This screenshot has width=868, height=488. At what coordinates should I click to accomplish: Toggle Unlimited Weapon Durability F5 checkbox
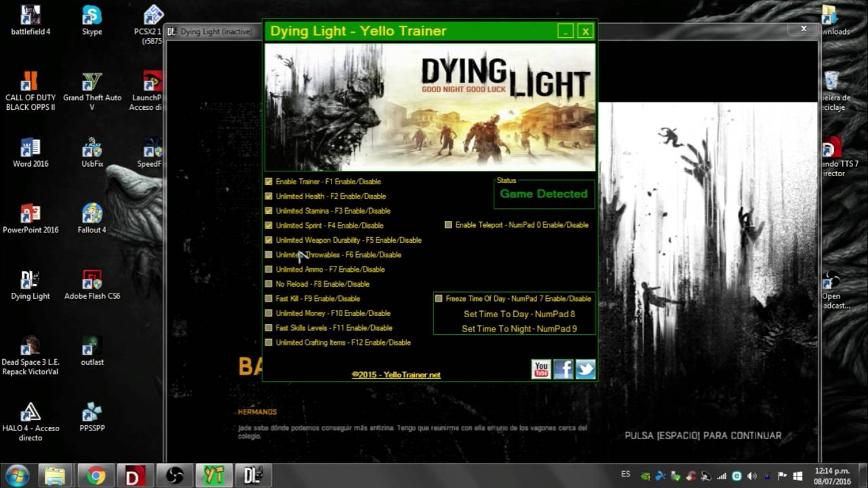tap(269, 240)
